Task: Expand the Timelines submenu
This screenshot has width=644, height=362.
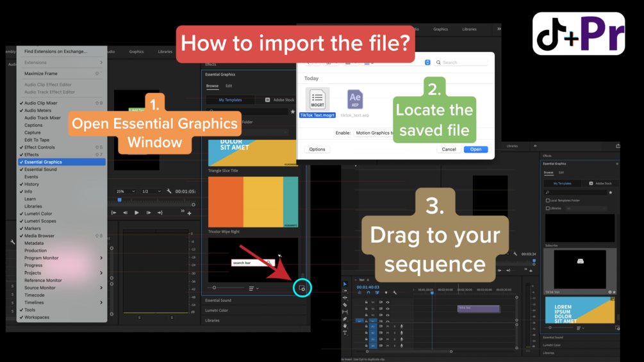Action: coord(101,302)
